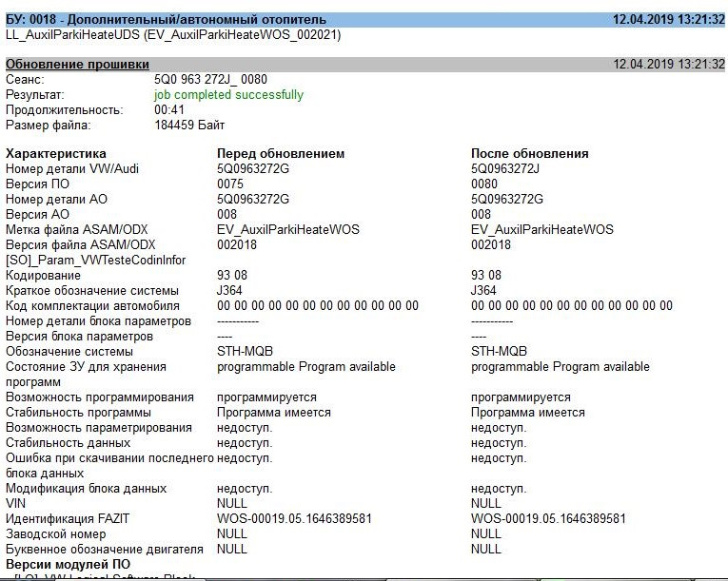
Task: Select '002018' in the 'После обновления' column
Action: [491, 245]
